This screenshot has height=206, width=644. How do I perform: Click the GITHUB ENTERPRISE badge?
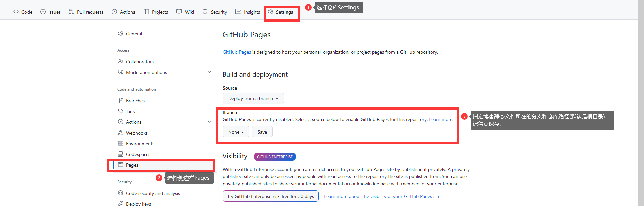click(x=275, y=157)
